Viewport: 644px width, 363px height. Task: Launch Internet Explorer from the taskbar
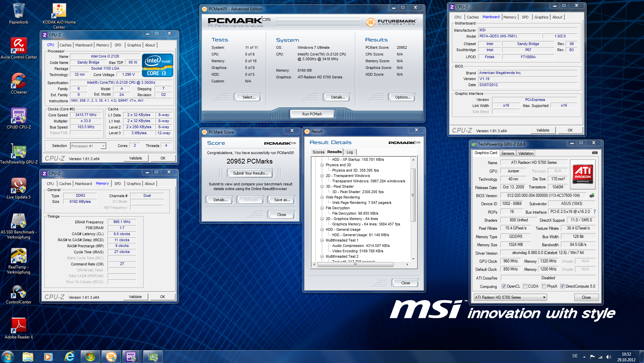pyautogui.click(x=69, y=356)
